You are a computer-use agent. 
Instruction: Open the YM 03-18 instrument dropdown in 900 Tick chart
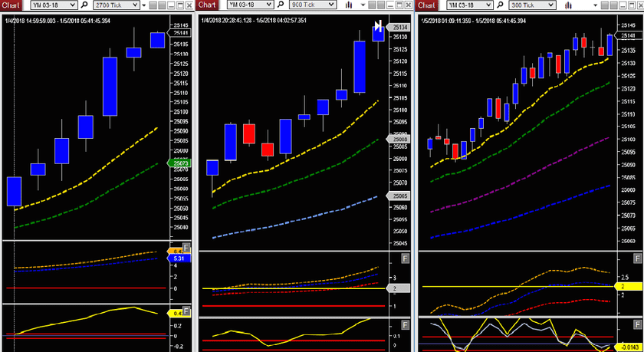point(250,5)
